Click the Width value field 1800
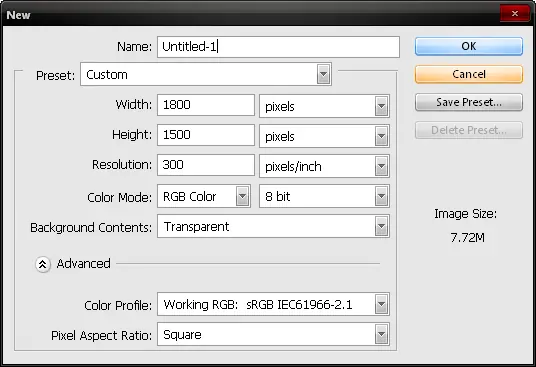Screen dimensions: 536x367 click(x=206, y=105)
